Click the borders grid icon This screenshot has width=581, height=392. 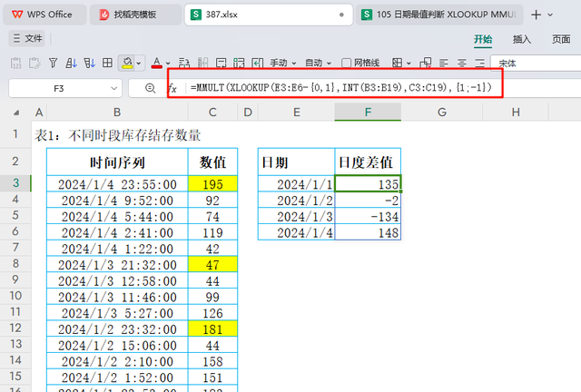[x=398, y=63]
